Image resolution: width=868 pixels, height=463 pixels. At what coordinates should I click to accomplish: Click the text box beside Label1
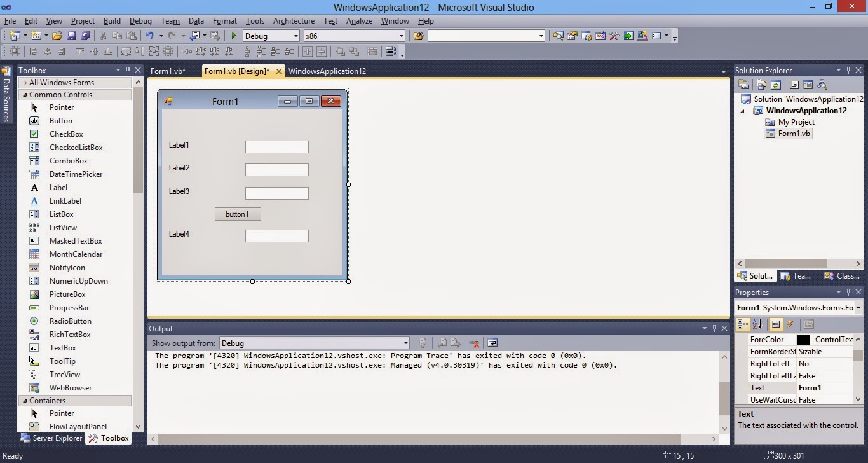click(277, 147)
